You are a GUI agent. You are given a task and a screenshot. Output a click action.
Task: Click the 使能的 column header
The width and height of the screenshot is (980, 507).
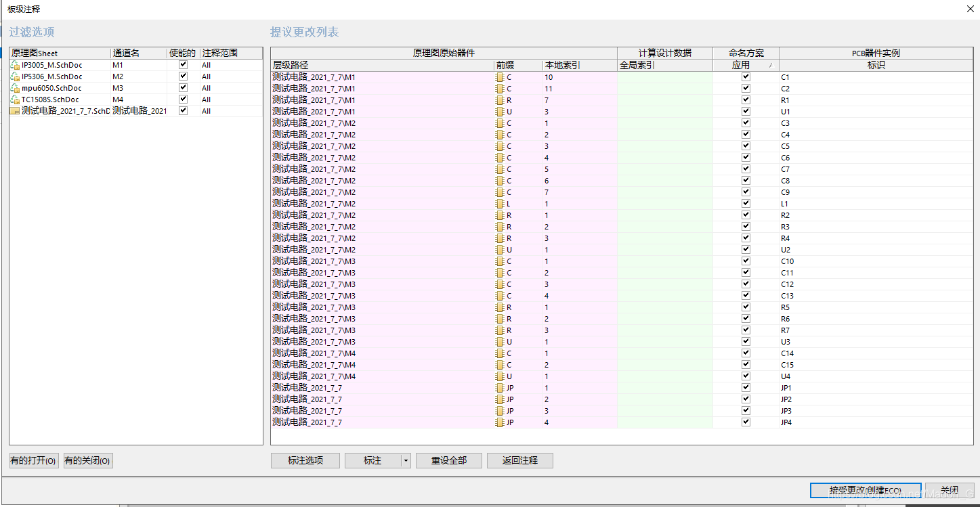coord(183,53)
